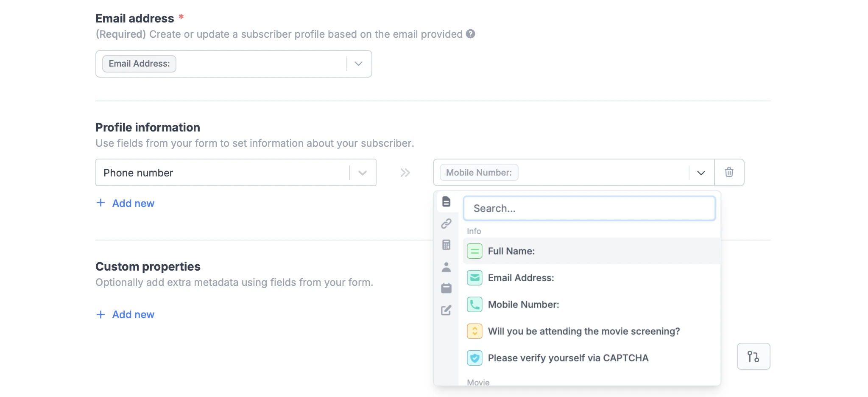Click the help icon after the email description

tap(471, 34)
